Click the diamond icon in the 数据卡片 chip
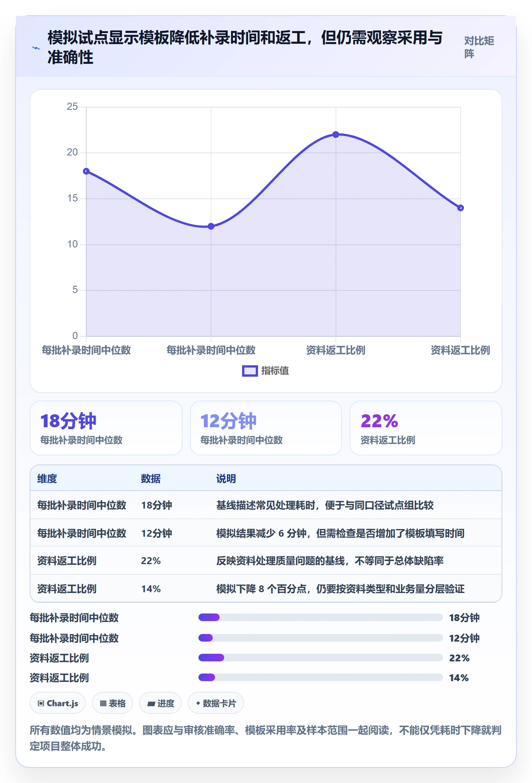The width and height of the screenshot is (532, 783). click(x=198, y=703)
